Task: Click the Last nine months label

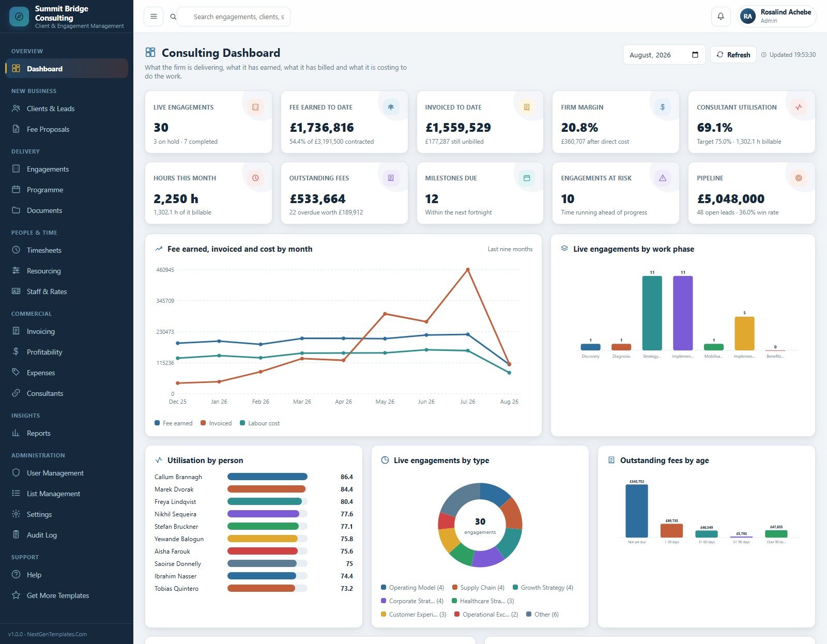Action: pos(510,249)
